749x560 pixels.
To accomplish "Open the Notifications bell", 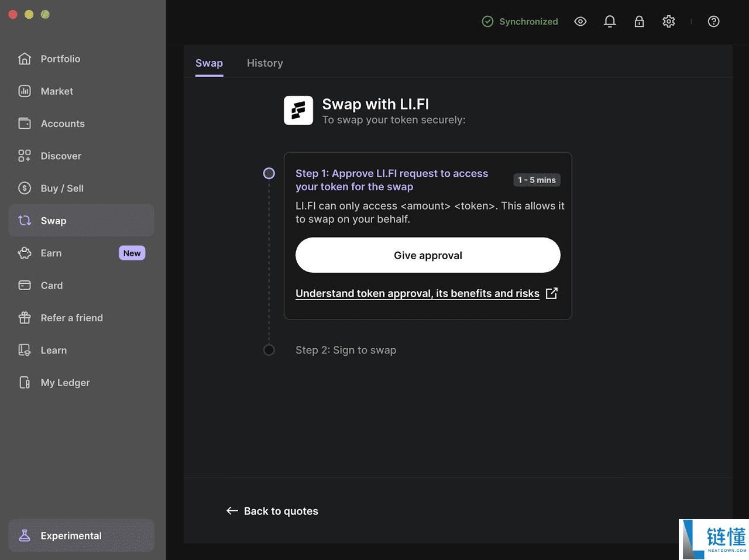I will (610, 21).
